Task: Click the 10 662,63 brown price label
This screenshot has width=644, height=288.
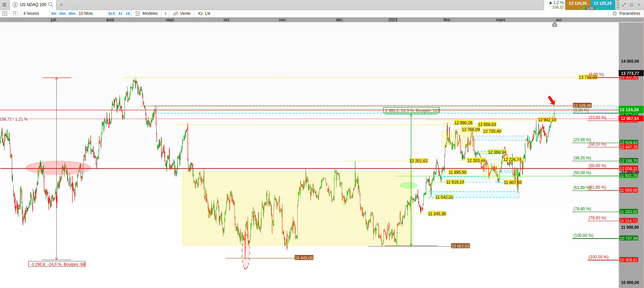Action: coord(460,246)
